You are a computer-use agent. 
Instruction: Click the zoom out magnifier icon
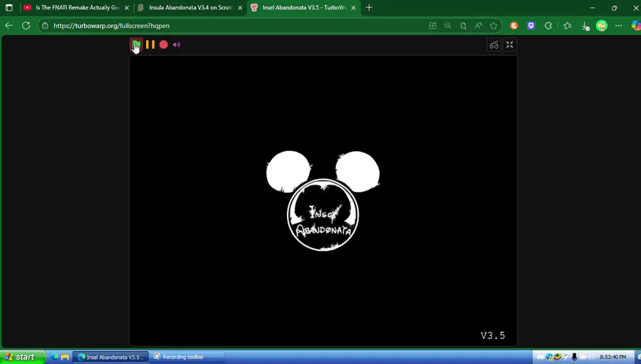click(448, 26)
